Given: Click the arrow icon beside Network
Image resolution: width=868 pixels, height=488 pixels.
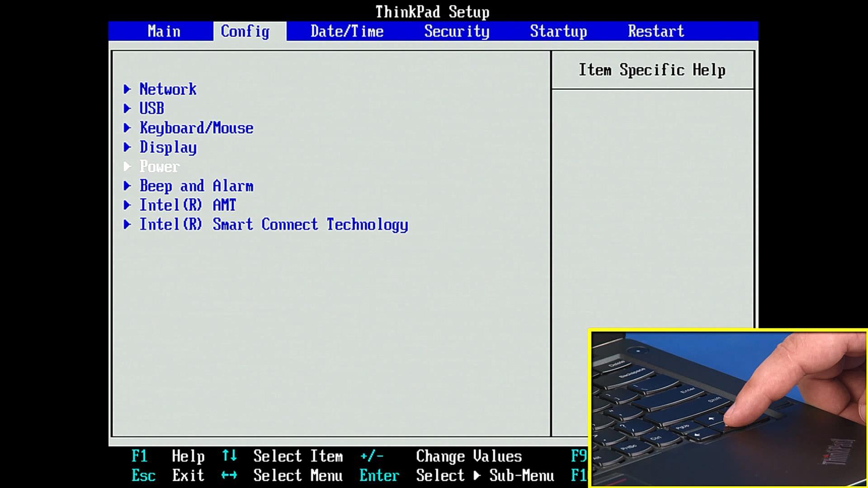Looking at the screenshot, I should click(127, 89).
